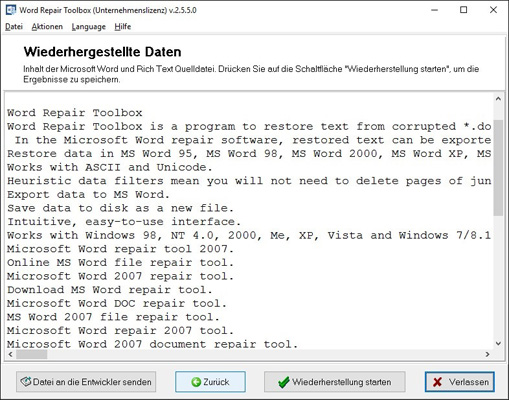Click 'Datei an die Entwickler senden' button
Image resolution: width=509 pixels, height=400 pixels.
click(x=86, y=382)
